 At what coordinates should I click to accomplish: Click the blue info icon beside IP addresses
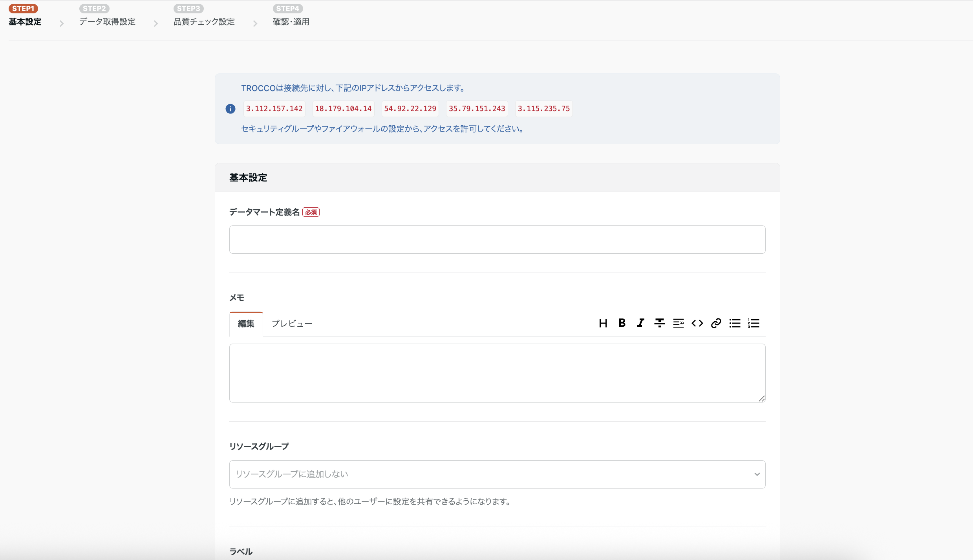pyautogui.click(x=230, y=109)
